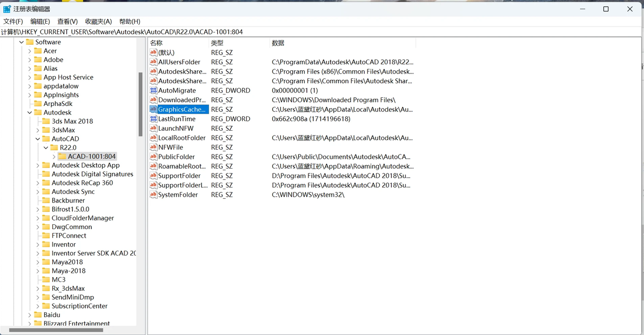
Task: Click the DWORD icon of AutoMigrate value
Action: point(153,90)
